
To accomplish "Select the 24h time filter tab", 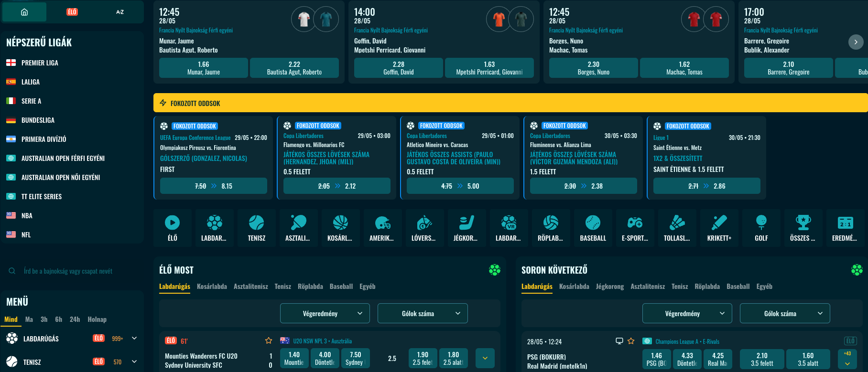I will (x=75, y=319).
